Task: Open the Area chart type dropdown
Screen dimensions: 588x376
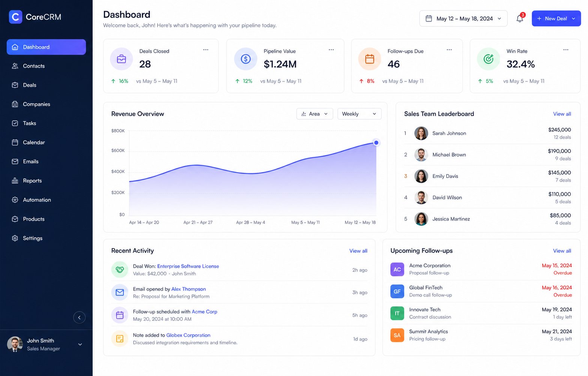Action: pyautogui.click(x=315, y=114)
